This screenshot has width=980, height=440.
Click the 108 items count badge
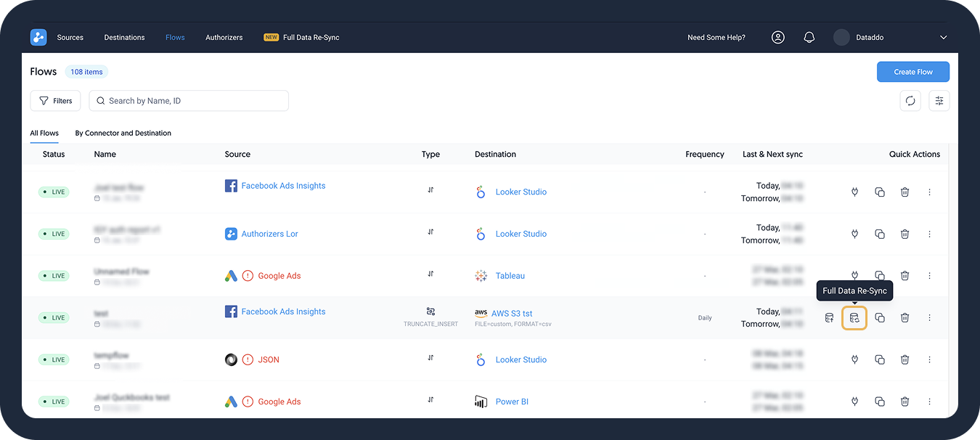pos(86,72)
